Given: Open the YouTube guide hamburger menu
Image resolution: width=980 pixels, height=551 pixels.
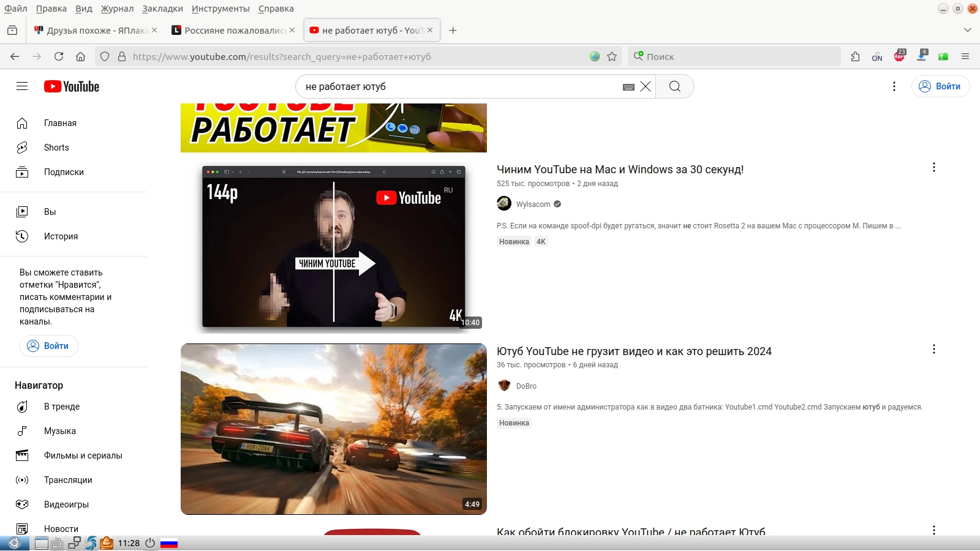Looking at the screenshot, I should point(22,86).
